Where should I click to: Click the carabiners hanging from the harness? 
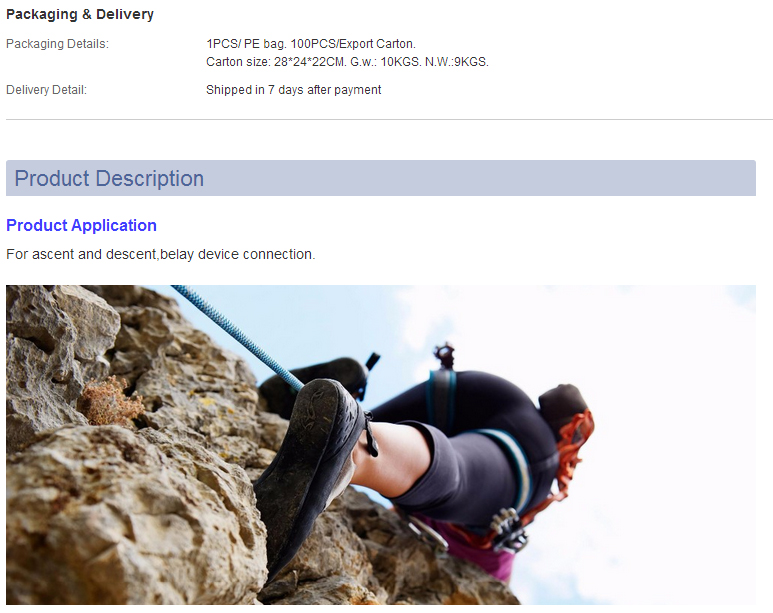point(508,530)
